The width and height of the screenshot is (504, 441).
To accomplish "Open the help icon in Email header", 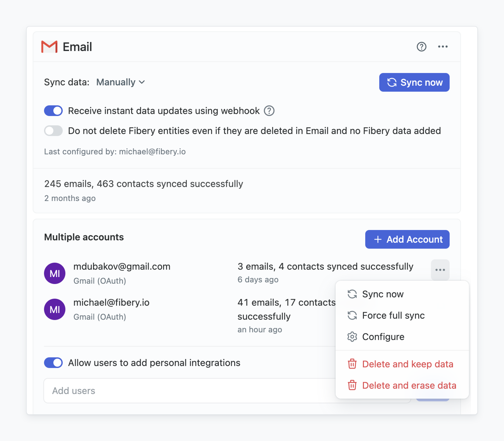I will [421, 46].
